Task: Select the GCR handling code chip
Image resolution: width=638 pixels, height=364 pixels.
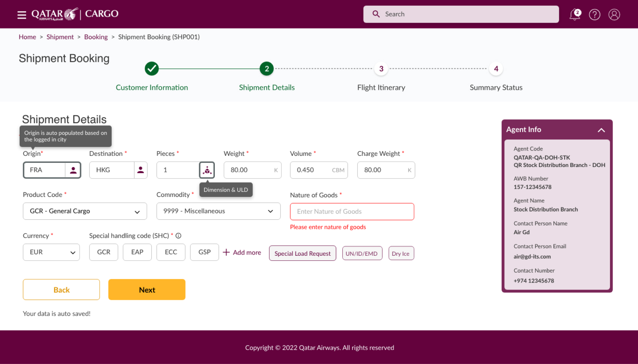Action: 104,252
